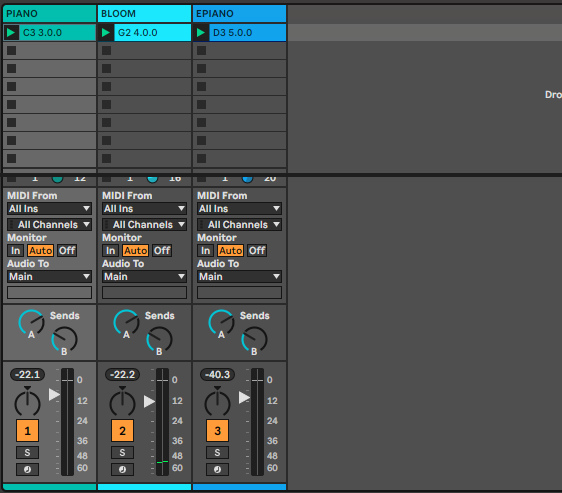The width and height of the screenshot is (562, 493).
Task: Click the first empty clip slot stop button in EPIANO track
Action: click(x=201, y=51)
